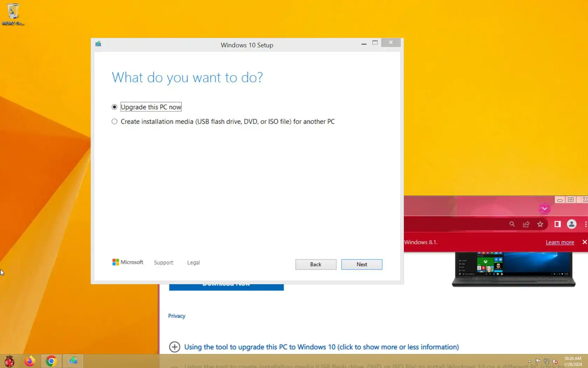The height and width of the screenshot is (368, 588).
Task: Open the Support link in the Setup dialog
Action: coord(163,263)
